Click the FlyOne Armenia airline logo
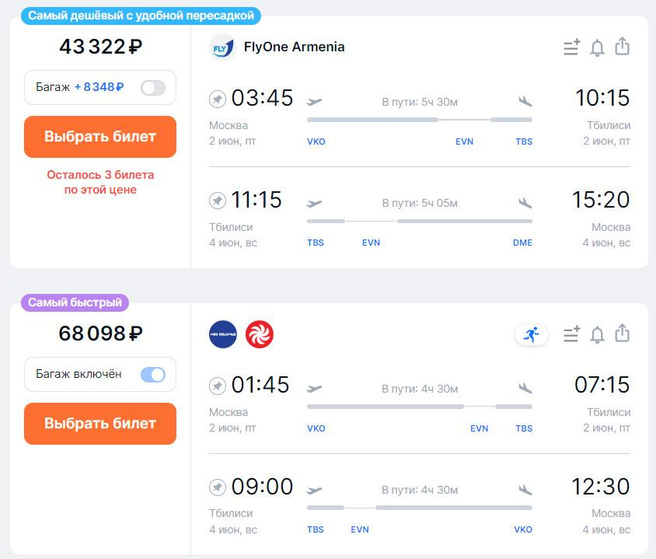Screen dimensions: 656x559 [222, 47]
